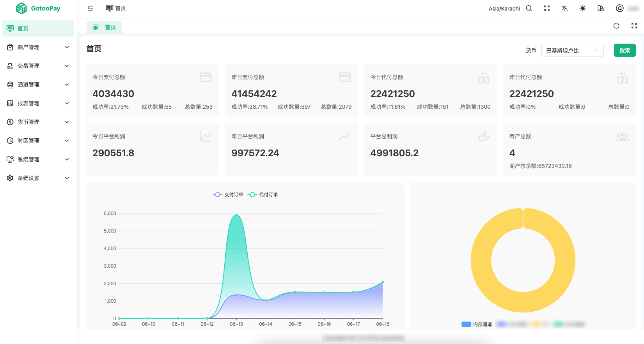This screenshot has width=644, height=344.
Task: Maximize content with the tab bar expand icon
Action: (634, 26)
